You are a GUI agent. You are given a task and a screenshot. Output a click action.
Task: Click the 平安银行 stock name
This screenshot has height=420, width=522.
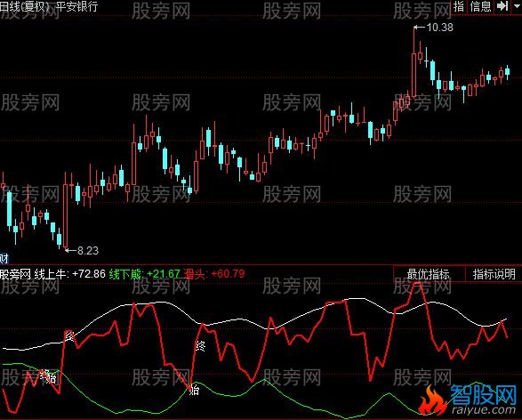pyautogui.click(x=77, y=6)
